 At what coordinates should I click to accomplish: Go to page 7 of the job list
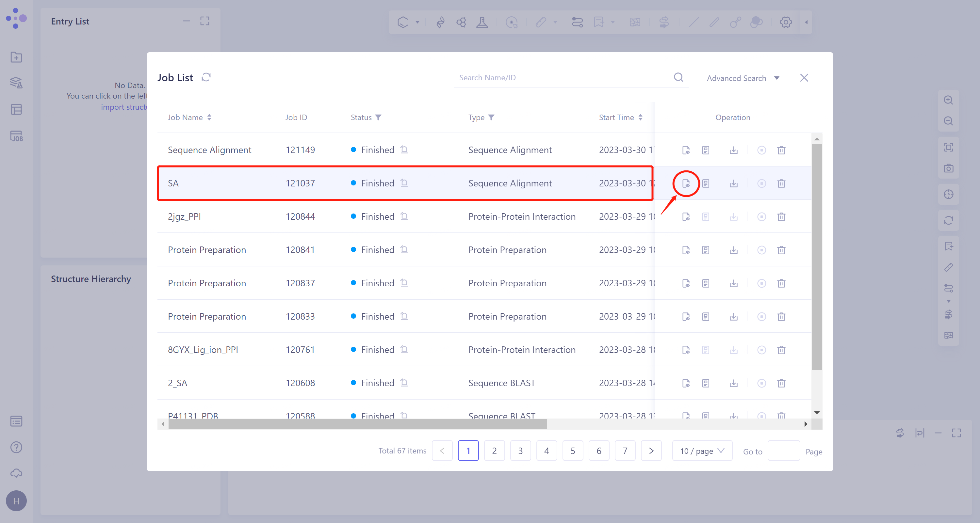pyautogui.click(x=625, y=451)
